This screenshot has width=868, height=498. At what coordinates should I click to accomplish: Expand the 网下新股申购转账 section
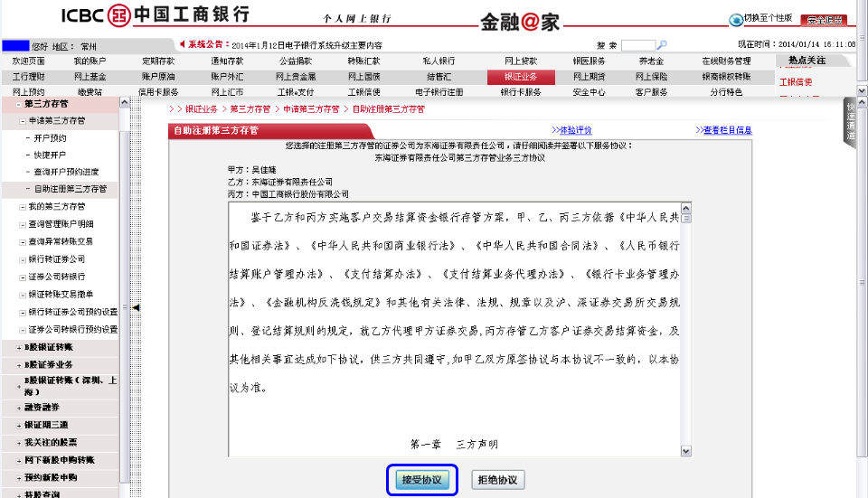click(x=19, y=460)
